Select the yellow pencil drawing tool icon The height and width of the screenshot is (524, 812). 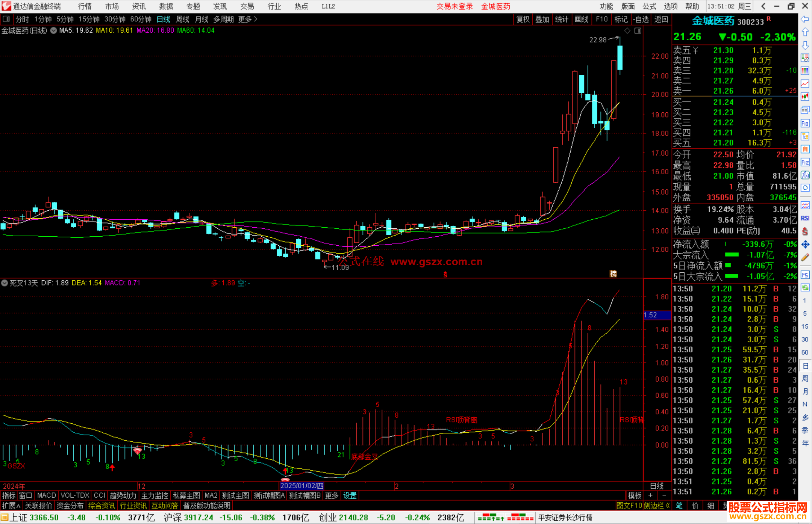pyautogui.click(x=805, y=257)
